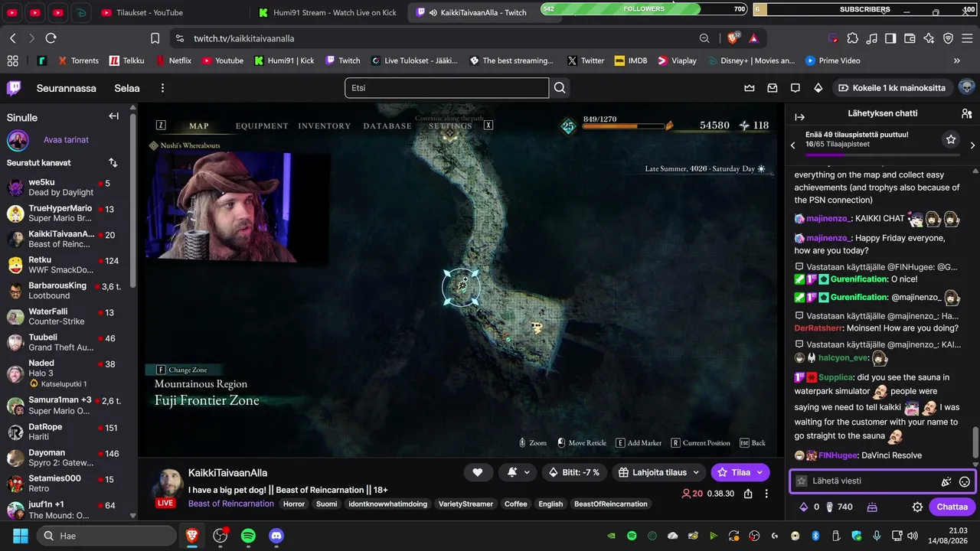Image resolution: width=980 pixels, height=551 pixels.
Task: Click the Twitch Etsi search field
Action: click(x=446, y=88)
